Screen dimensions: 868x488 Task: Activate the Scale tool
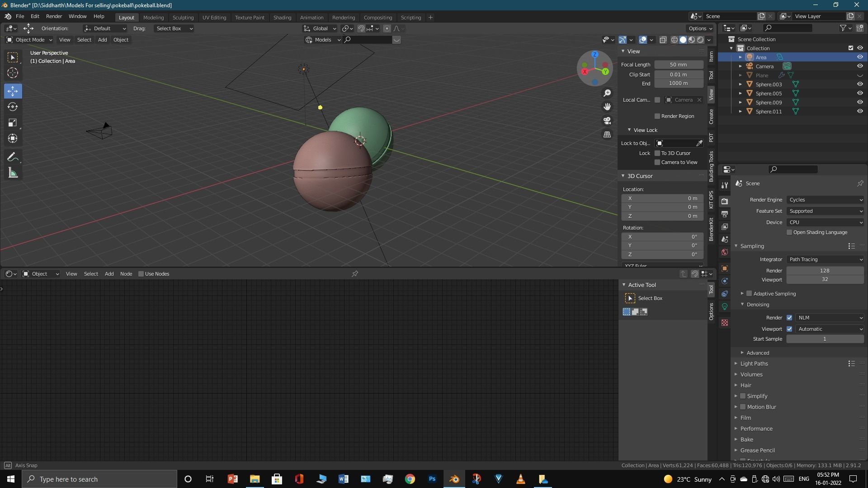click(13, 122)
